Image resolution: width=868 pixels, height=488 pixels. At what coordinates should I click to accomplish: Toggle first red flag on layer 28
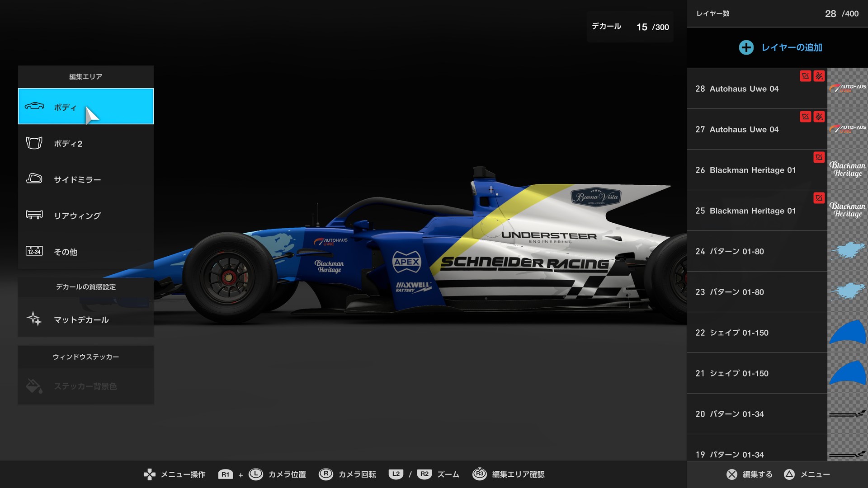click(805, 76)
